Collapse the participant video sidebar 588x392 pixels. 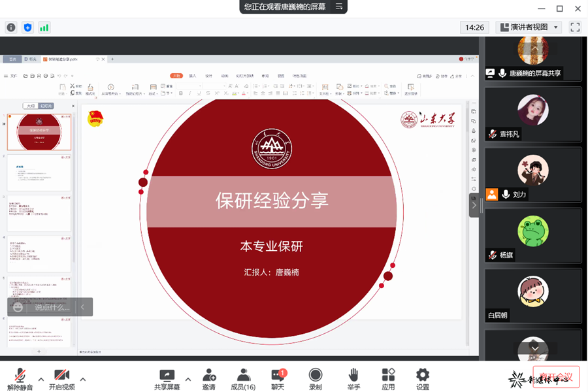pos(474,205)
